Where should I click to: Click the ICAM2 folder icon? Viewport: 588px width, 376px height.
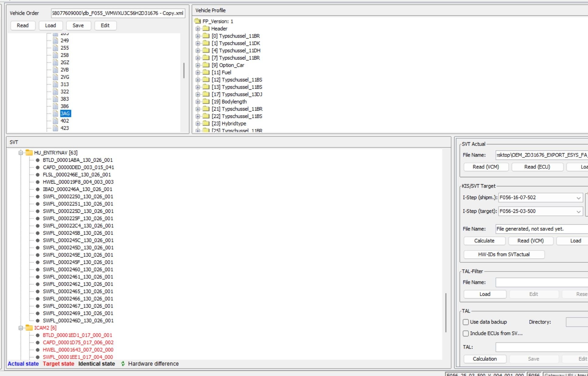click(x=29, y=328)
